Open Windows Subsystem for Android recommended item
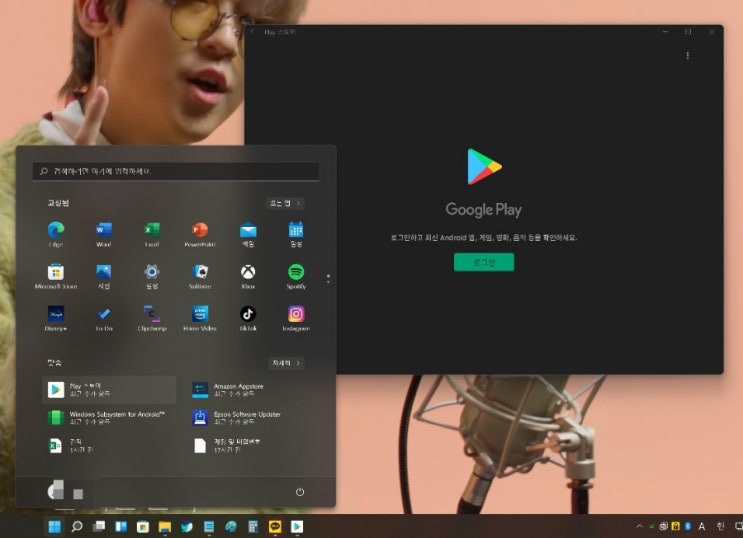The width and height of the screenshot is (743, 538). (109, 418)
